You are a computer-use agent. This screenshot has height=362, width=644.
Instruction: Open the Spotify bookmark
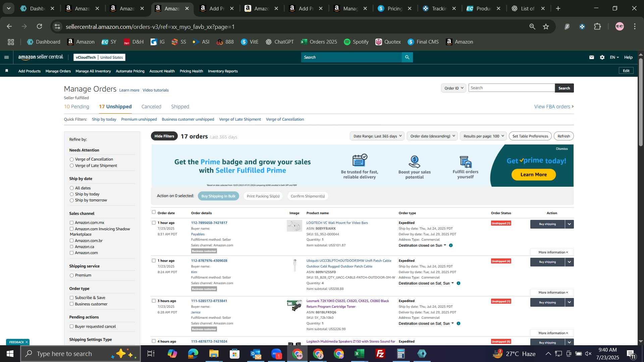(356, 42)
